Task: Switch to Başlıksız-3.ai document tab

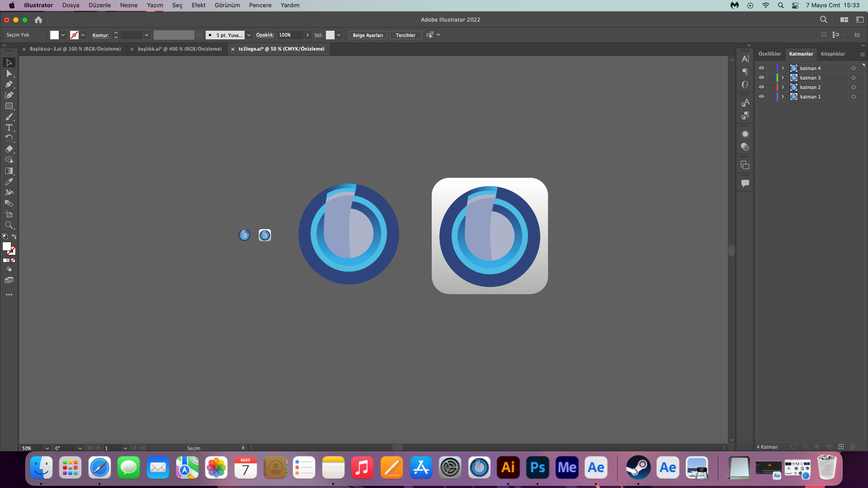Action: (x=75, y=49)
